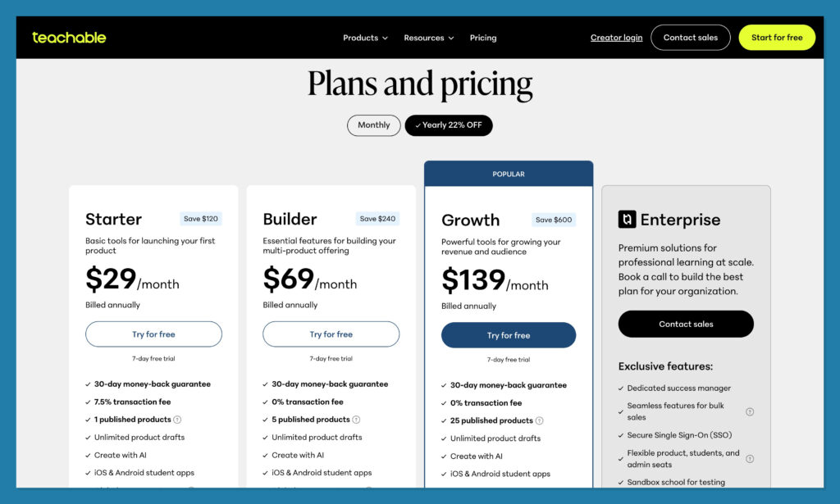Try the Starter plan for free
The image size is (840, 504).
tap(153, 334)
